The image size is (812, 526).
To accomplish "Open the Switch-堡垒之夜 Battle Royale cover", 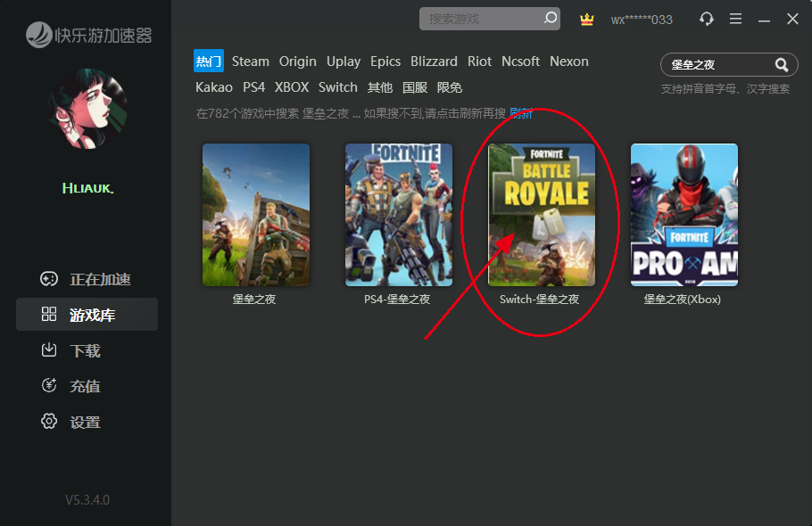I will pos(542,215).
